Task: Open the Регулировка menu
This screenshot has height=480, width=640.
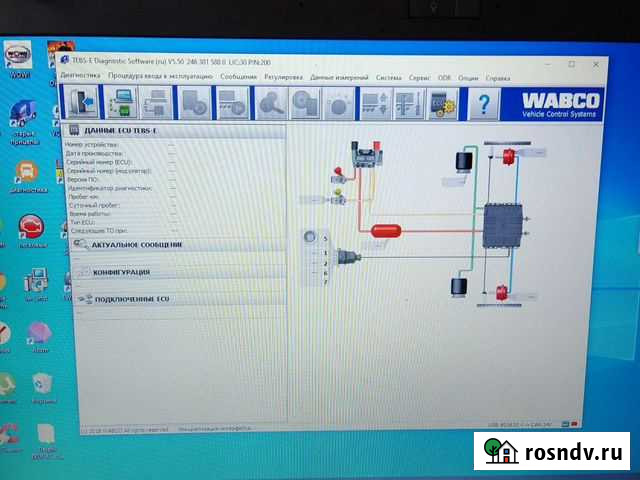Action: click(x=283, y=77)
